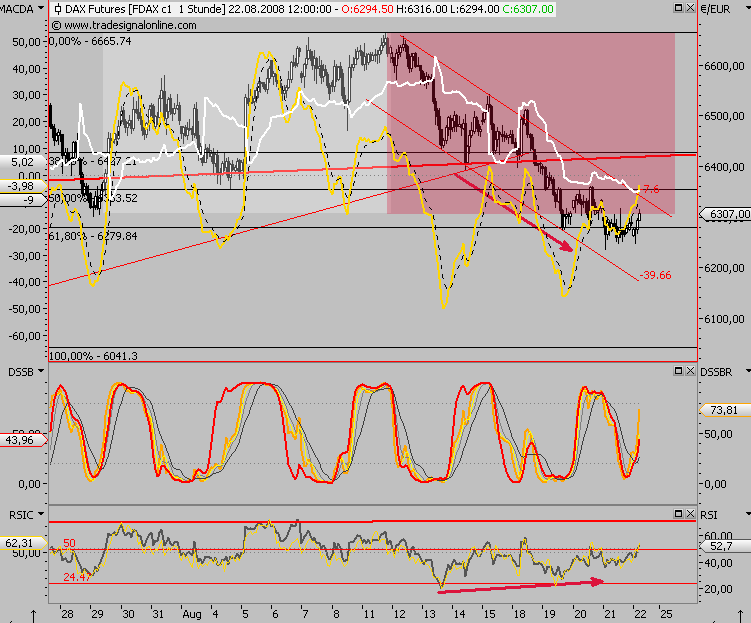Click the -30,00 MACD axis label
751x623 pixels.
24,256
